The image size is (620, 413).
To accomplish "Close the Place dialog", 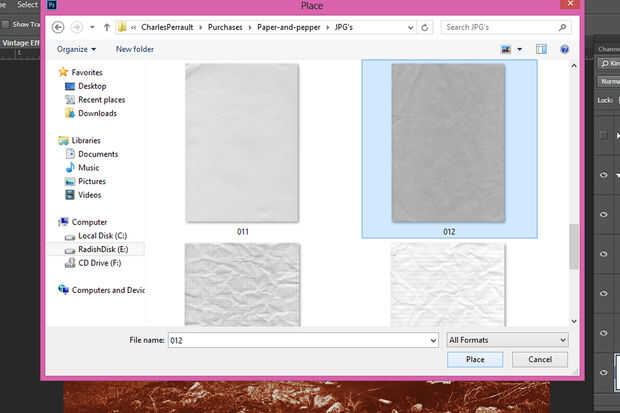I will [570, 4].
